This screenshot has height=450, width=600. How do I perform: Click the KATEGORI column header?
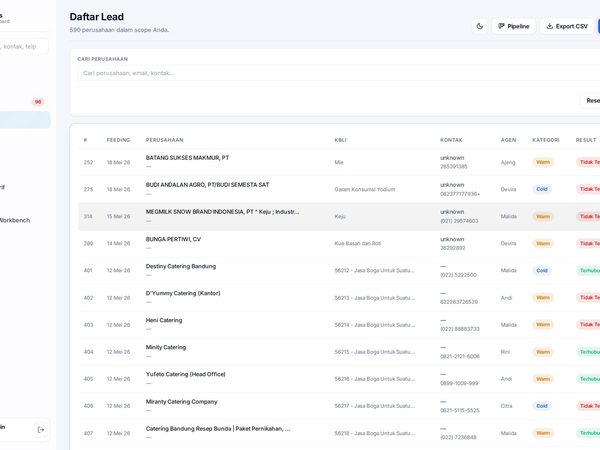point(546,140)
